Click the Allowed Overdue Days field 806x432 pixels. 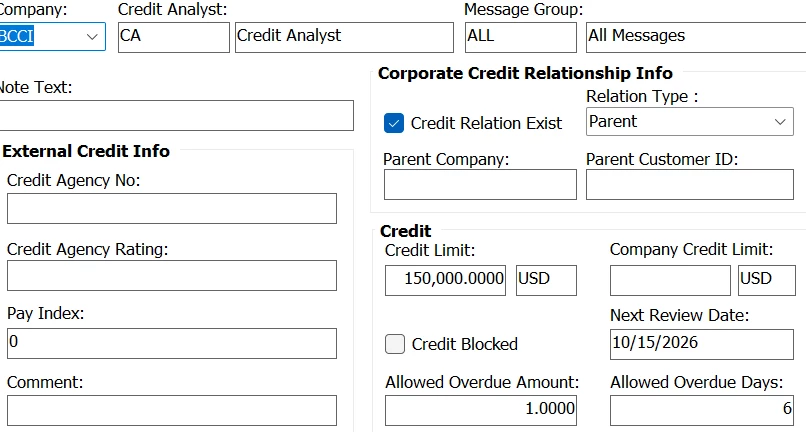point(701,410)
